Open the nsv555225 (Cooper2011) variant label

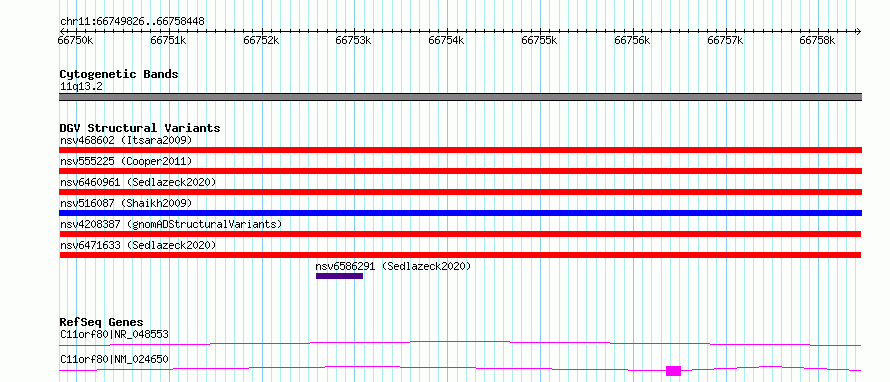[x=126, y=162]
